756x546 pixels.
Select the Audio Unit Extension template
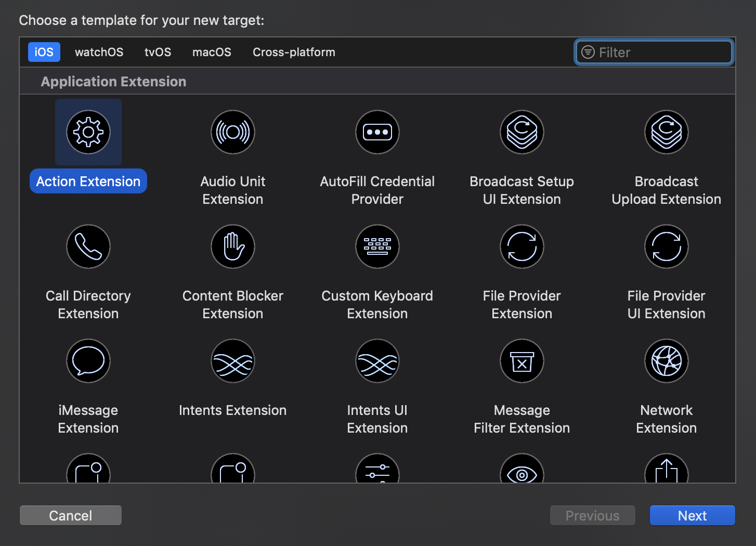tap(232, 132)
